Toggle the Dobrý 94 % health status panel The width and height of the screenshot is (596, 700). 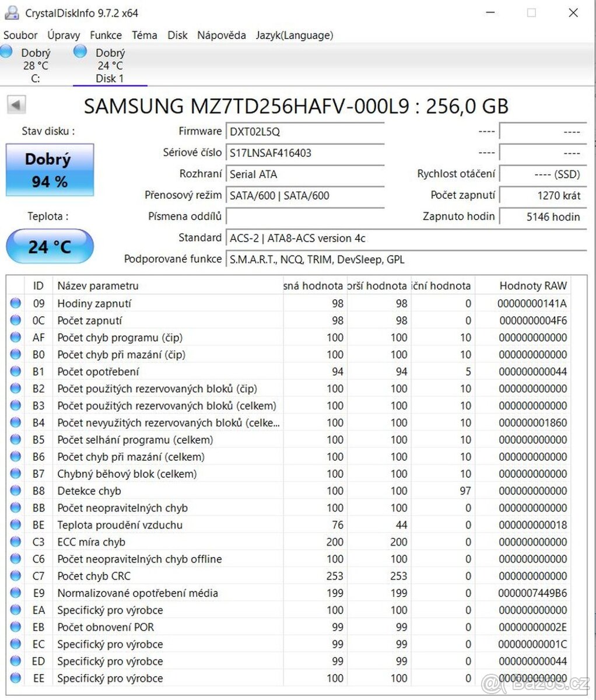(50, 170)
